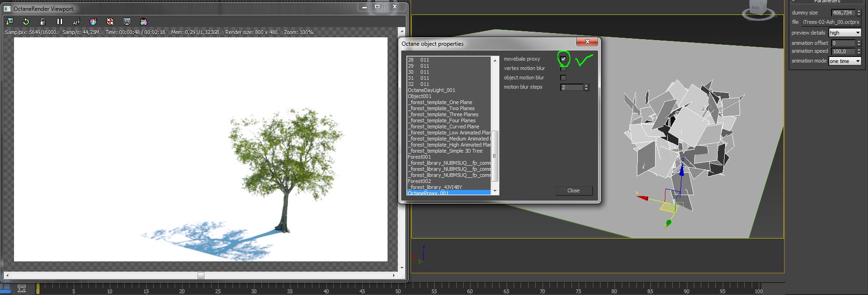
Task: Click the rendered tree image in Octane viewport
Action: click(x=286, y=171)
